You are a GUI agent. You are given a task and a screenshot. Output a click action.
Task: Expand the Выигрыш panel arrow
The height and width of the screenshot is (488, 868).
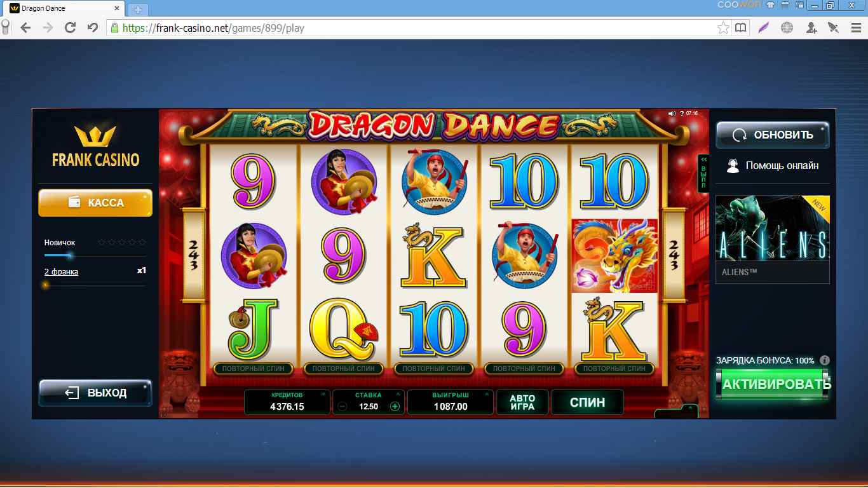click(x=486, y=395)
